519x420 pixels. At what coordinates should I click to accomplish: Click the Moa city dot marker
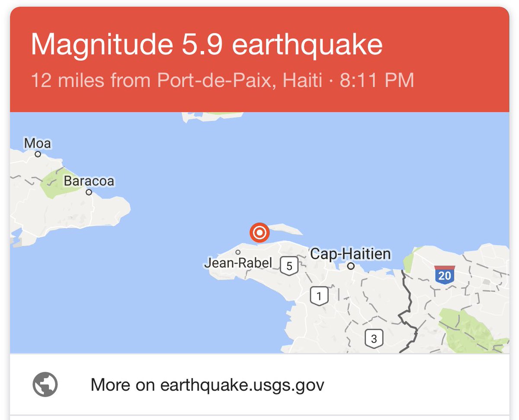point(38,154)
